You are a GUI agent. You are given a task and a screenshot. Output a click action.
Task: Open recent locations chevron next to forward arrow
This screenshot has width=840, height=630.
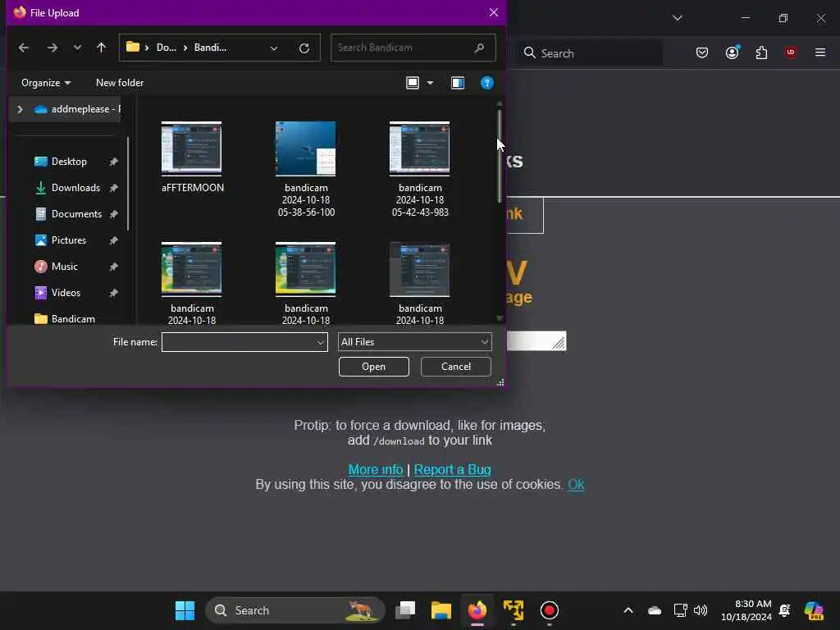(x=77, y=48)
